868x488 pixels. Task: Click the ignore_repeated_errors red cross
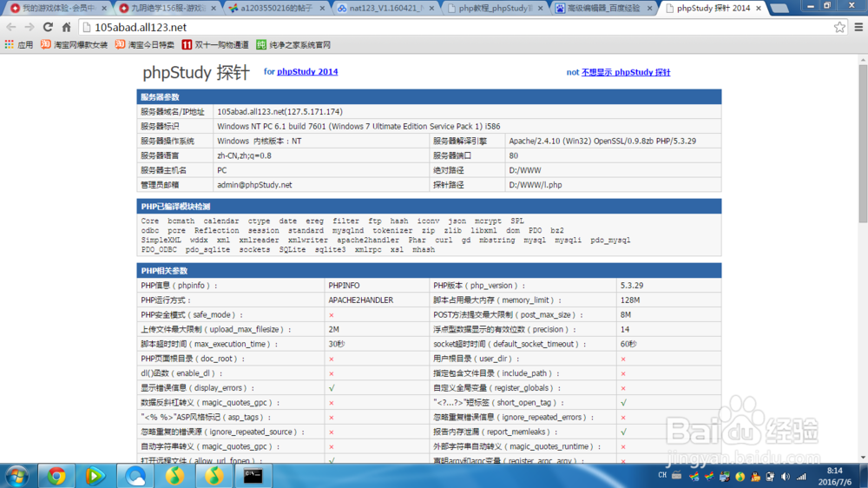(623, 418)
